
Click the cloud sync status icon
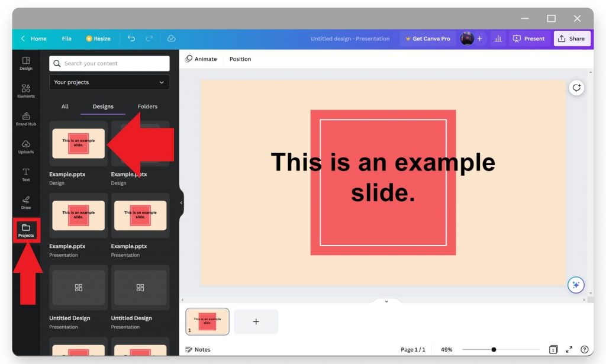pyautogui.click(x=171, y=38)
